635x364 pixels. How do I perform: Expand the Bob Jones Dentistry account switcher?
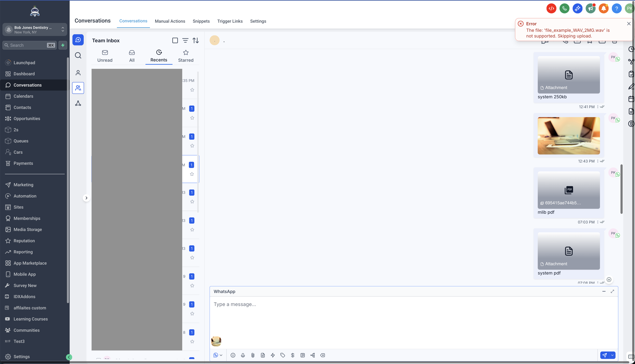35,30
